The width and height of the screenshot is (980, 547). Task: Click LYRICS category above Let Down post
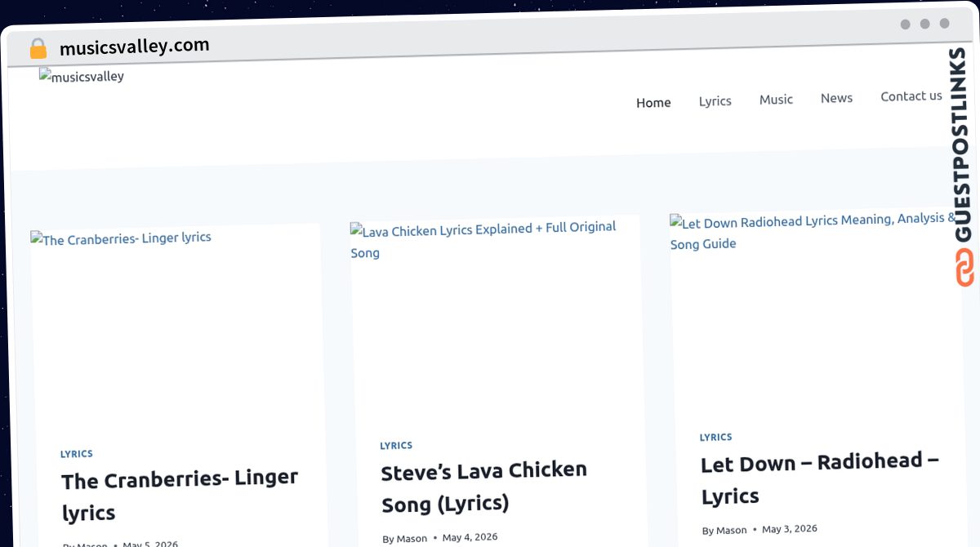(x=716, y=438)
